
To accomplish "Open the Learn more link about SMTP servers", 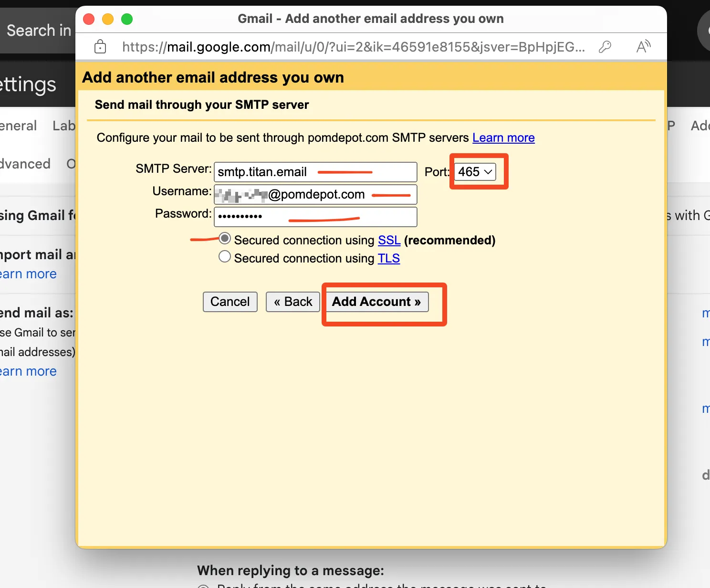I will coord(503,138).
